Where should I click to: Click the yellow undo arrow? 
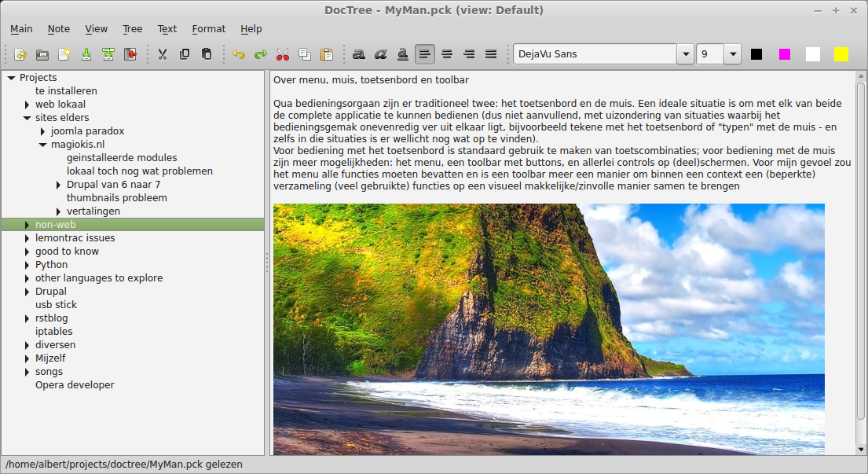pos(239,54)
